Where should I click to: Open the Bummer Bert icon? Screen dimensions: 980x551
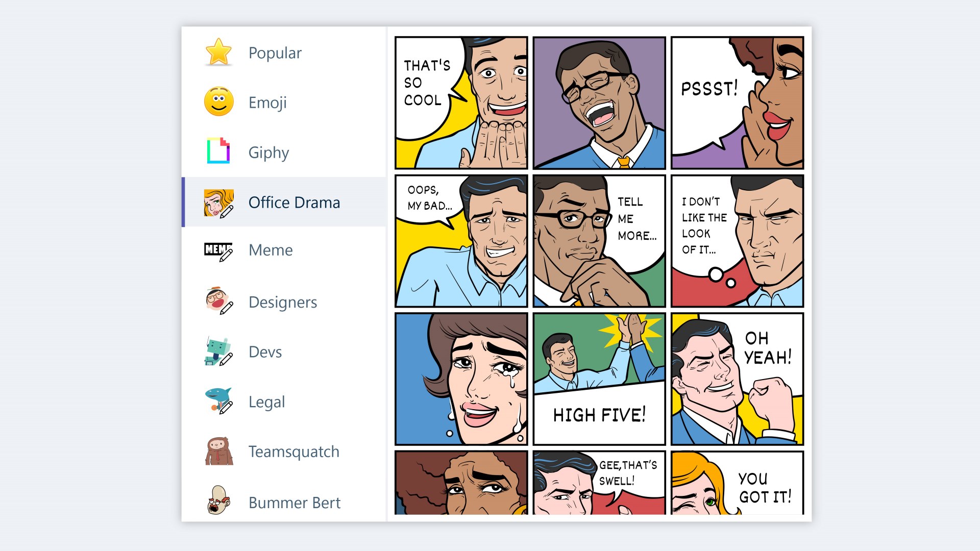(x=218, y=500)
